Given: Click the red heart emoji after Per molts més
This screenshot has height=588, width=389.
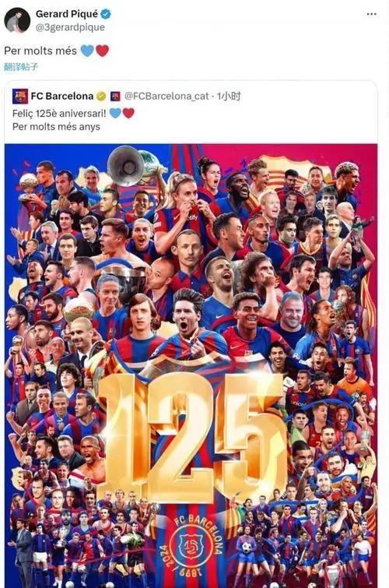Looking at the screenshot, I should pyautogui.click(x=103, y=51).
